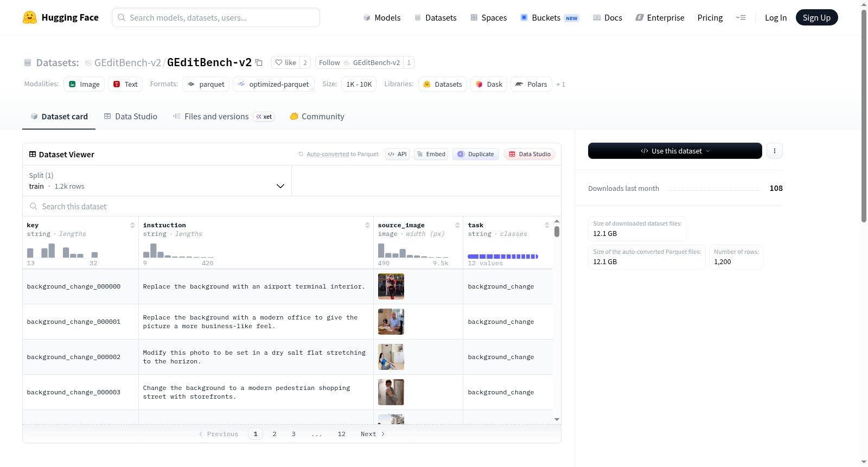The height and width of the screenshot is (467, 868).
Task: Click the key column length histogram
Action: 62,251
